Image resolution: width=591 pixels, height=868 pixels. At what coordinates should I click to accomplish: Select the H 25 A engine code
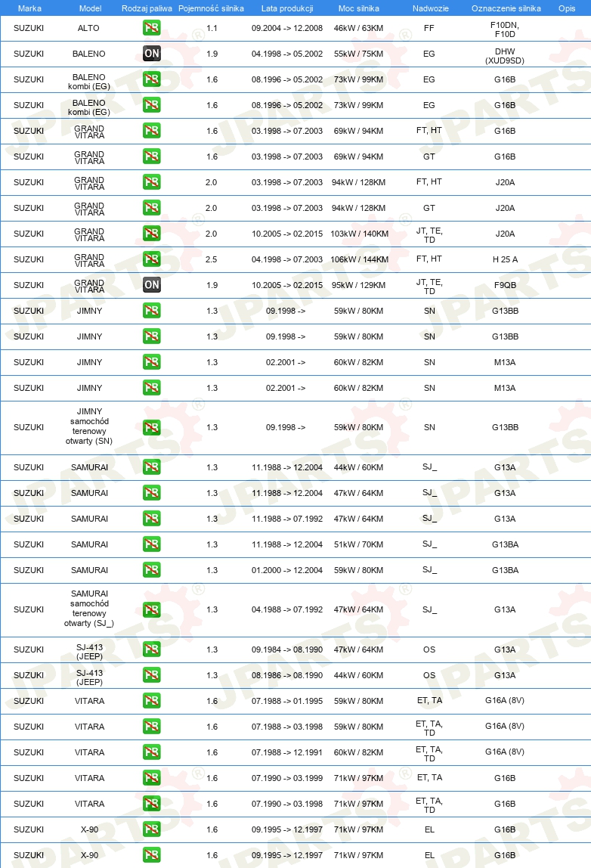506,259
